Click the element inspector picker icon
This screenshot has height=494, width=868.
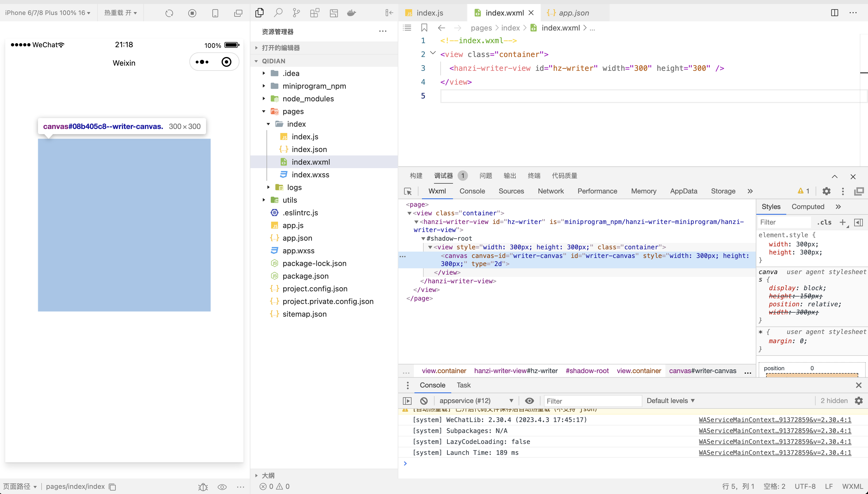pyautogui.click(x=408, y=191)
